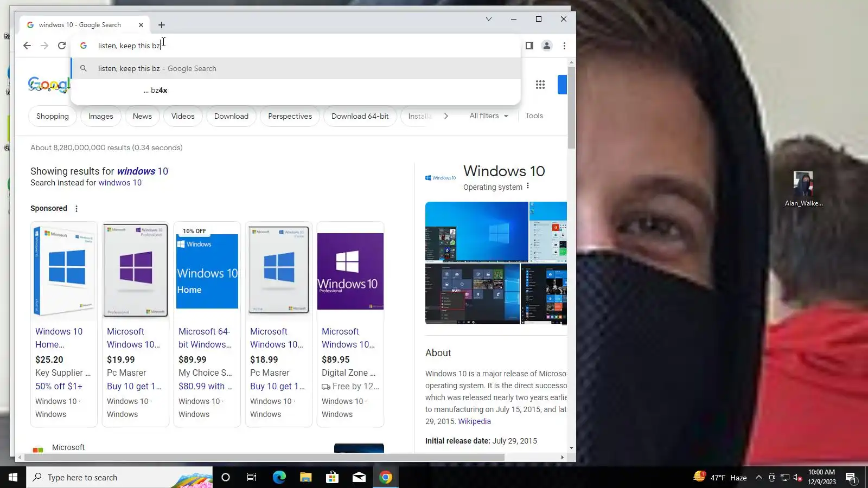
Task: Search instead for 'windwos 10'
Action: tap(120, 183)
